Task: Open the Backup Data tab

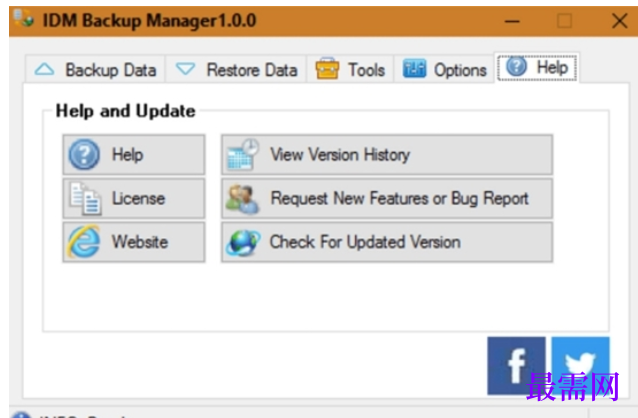Action: (x=95, y=70)
